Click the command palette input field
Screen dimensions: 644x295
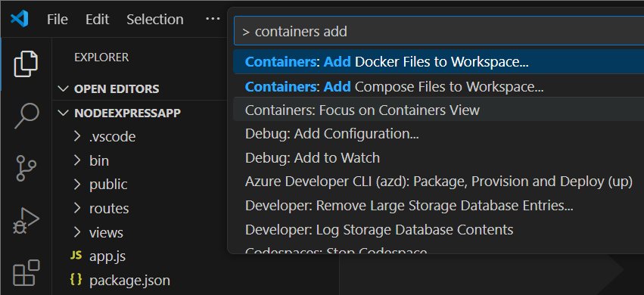(x=439, y=31)
